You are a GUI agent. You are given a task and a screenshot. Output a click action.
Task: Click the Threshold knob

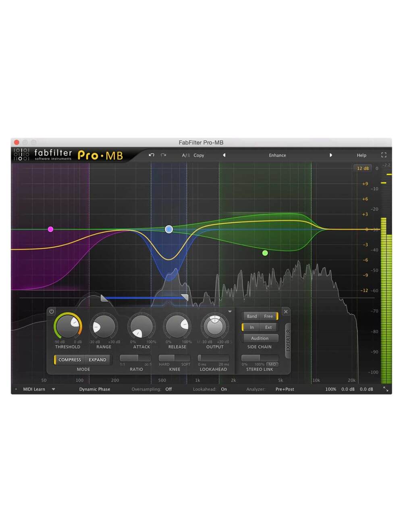(68, 326)
